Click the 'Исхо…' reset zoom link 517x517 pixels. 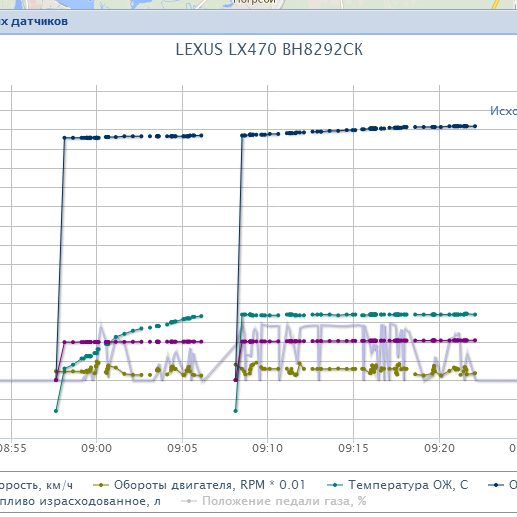pyautogui.click(x=503, y=111)
